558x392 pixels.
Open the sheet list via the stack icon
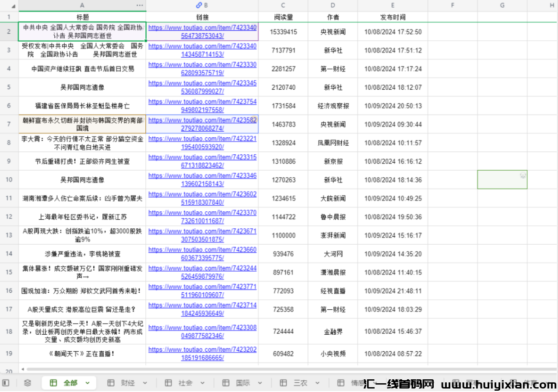coord(27,382)
